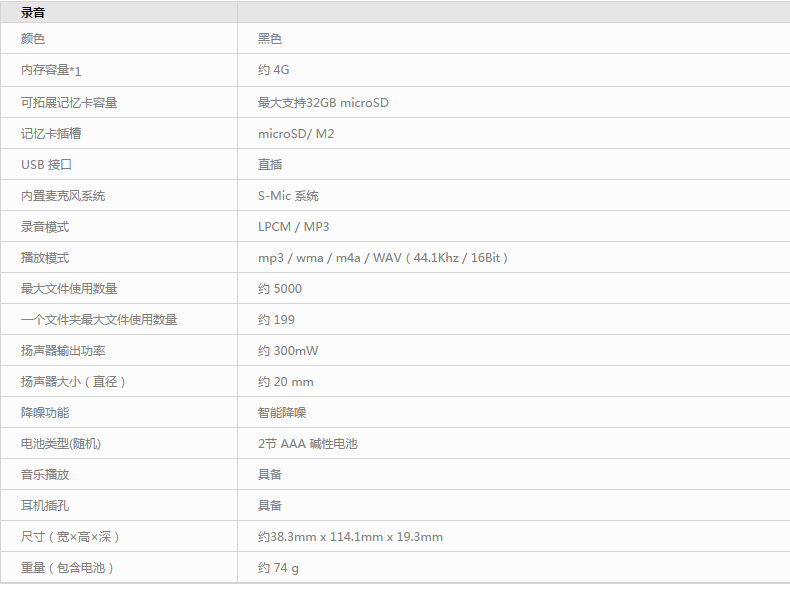The image size is (790, 601).
Task: Click the S-Mic 系统 value
Action: pyautogui.click(x=288, y=196)
